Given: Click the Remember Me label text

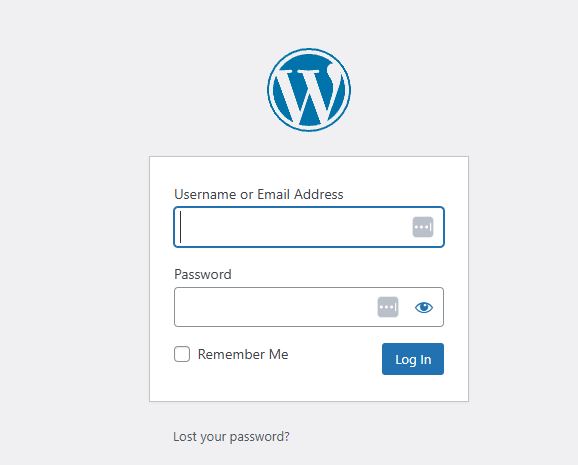Looking at the screenshot, I should tap(243, 354).
